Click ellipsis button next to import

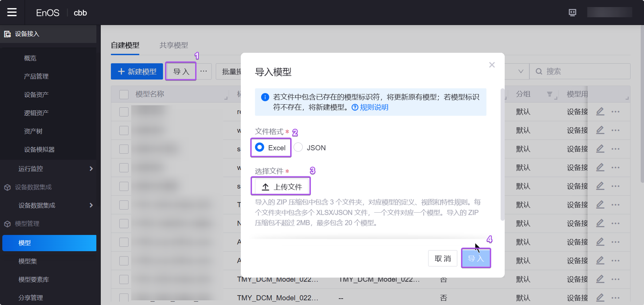click(204, 71)
